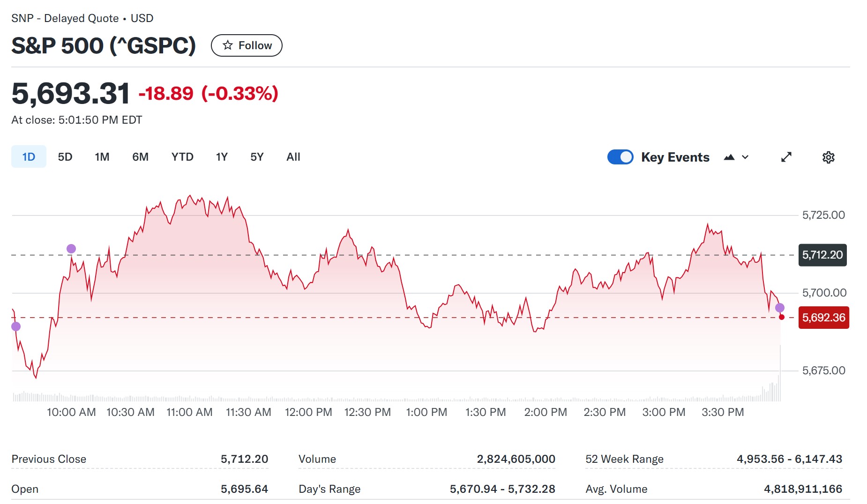
Task: Click the purple event marker at market close
Action: click(x=780, y=308)
